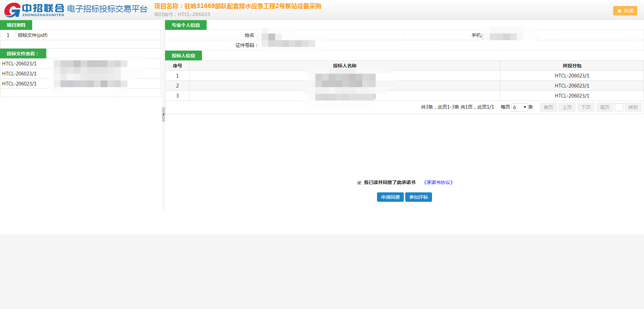Uncheck the 我已读并同意了此承诺书 checkbox
The height and width of the screenshot is (309, 644).
359,183
